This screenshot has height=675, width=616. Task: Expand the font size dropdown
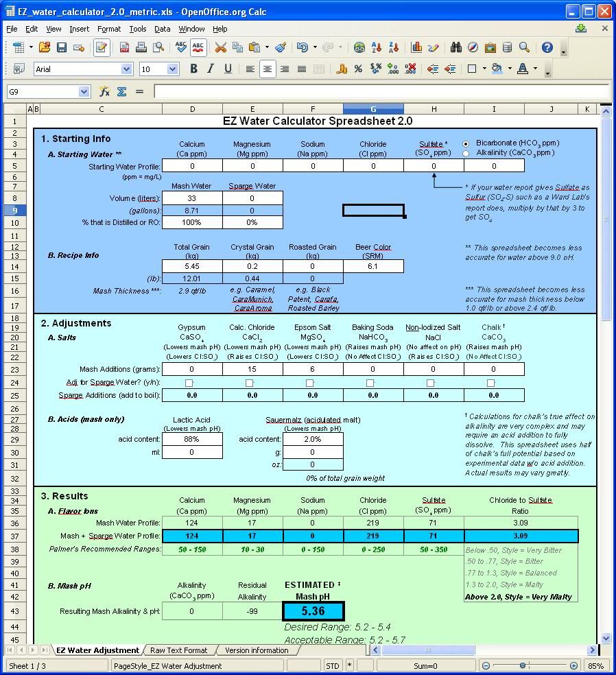click(173, 69)
